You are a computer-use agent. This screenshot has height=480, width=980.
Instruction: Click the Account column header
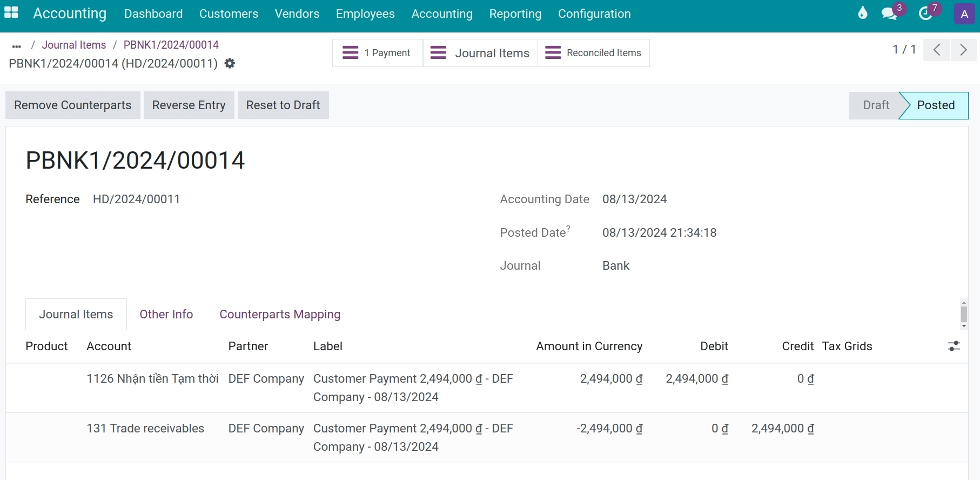(109, 346)
